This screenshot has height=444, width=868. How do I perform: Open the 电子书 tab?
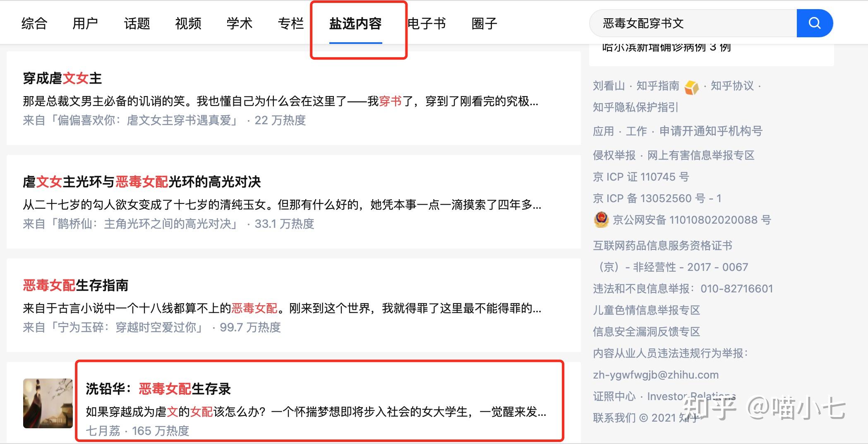coord(427,23)
